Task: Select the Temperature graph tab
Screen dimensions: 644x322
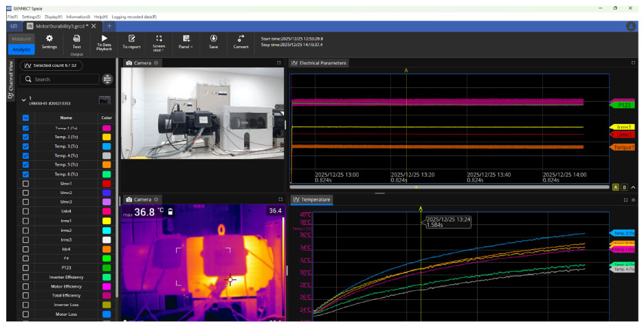Action: [x=311, y=200]
